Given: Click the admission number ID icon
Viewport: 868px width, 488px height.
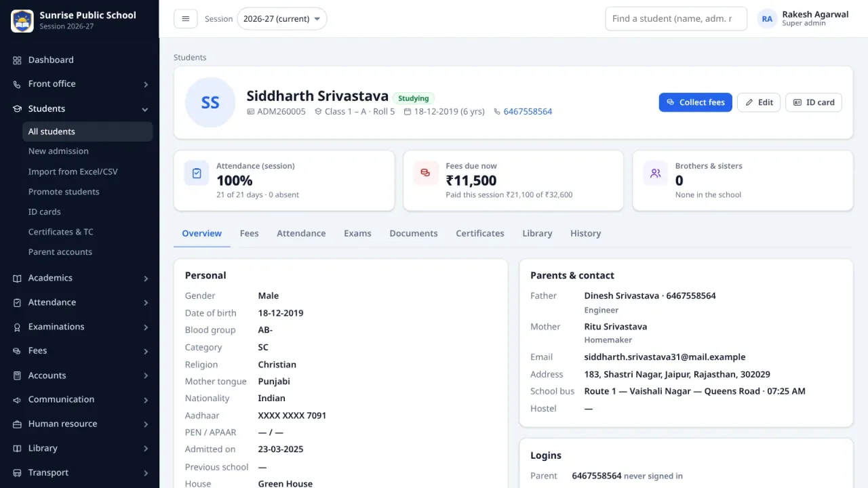Looking at the screenshot, I should (250, 112).
